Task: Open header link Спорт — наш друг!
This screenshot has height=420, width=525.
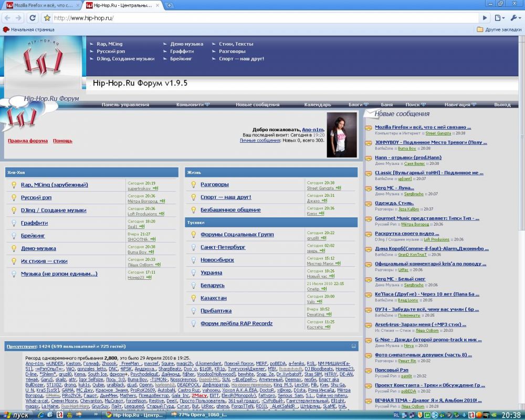Action: click(241, 59)
